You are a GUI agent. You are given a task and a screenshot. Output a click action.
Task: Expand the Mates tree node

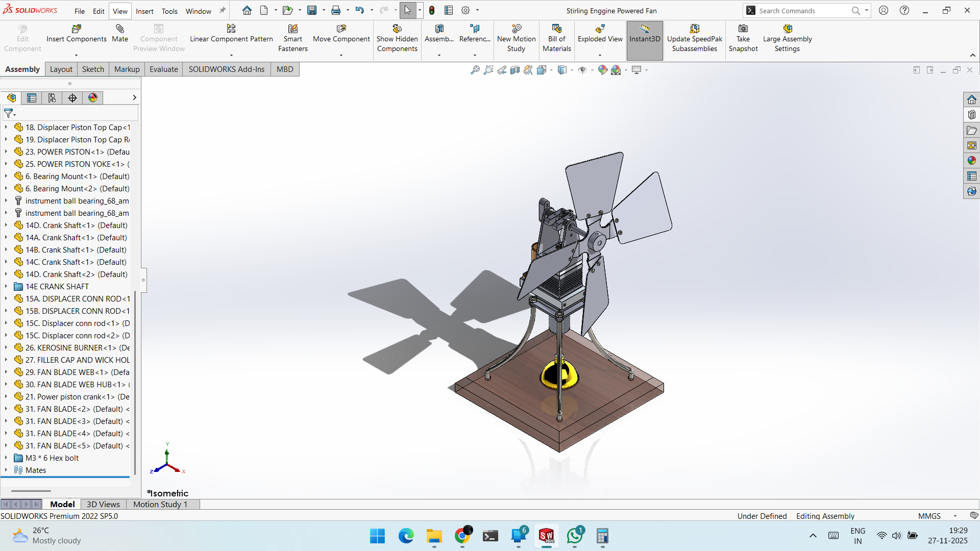[6, 470]
